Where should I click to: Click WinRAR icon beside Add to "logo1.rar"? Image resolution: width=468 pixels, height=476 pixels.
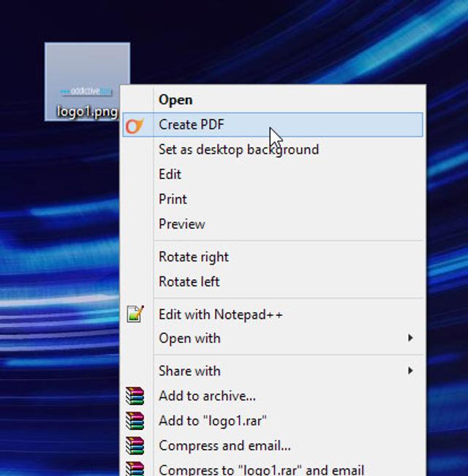pyautogui.click(x=135, y=421)
